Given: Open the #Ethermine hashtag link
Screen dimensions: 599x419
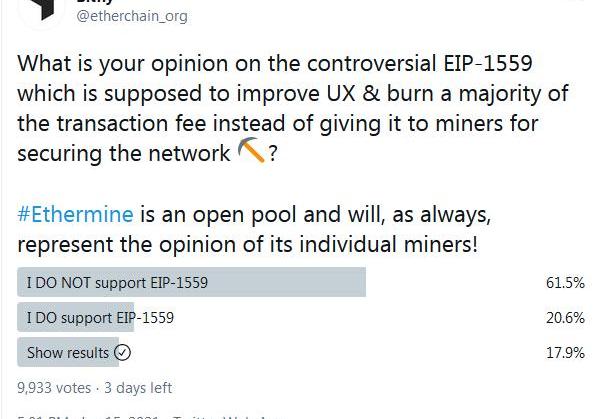Looking at the screenshot, I should (75, 214).
